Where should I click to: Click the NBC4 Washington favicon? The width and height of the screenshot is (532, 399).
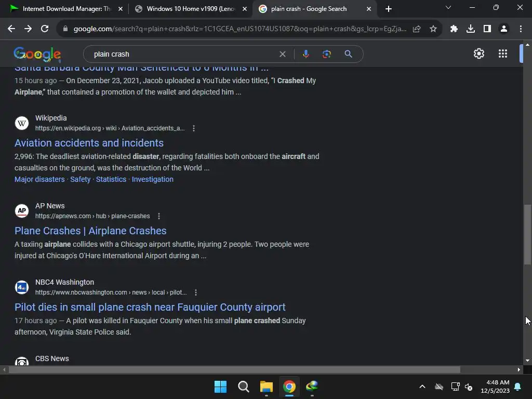coord(22,287)
